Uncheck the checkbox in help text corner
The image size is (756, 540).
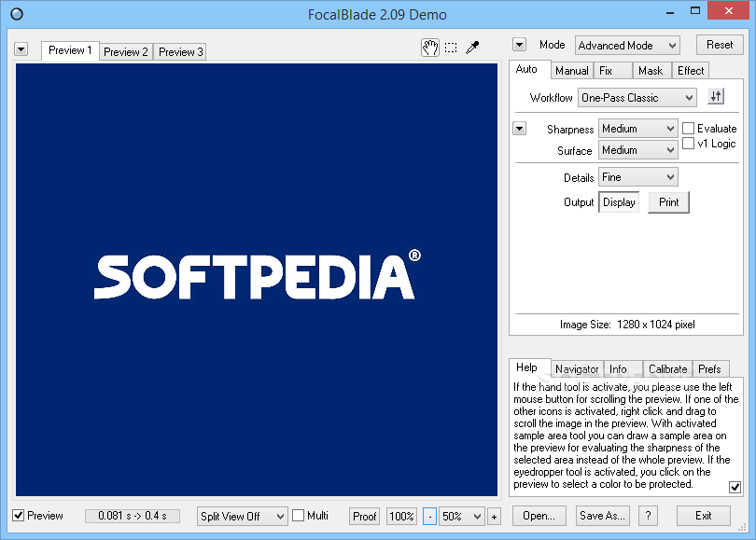[x=735, y=487]
